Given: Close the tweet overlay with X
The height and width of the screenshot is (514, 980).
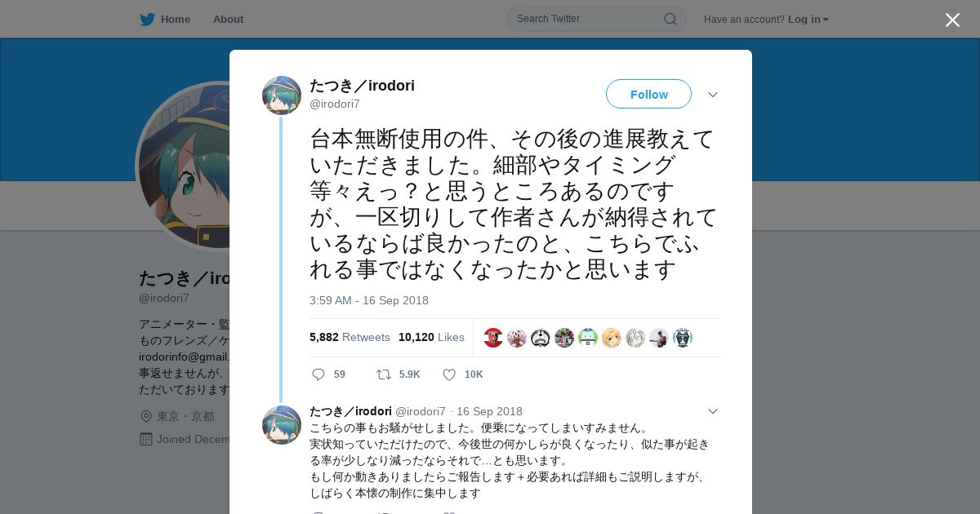Looking at the screenshot, I should [x=952, y=20].
